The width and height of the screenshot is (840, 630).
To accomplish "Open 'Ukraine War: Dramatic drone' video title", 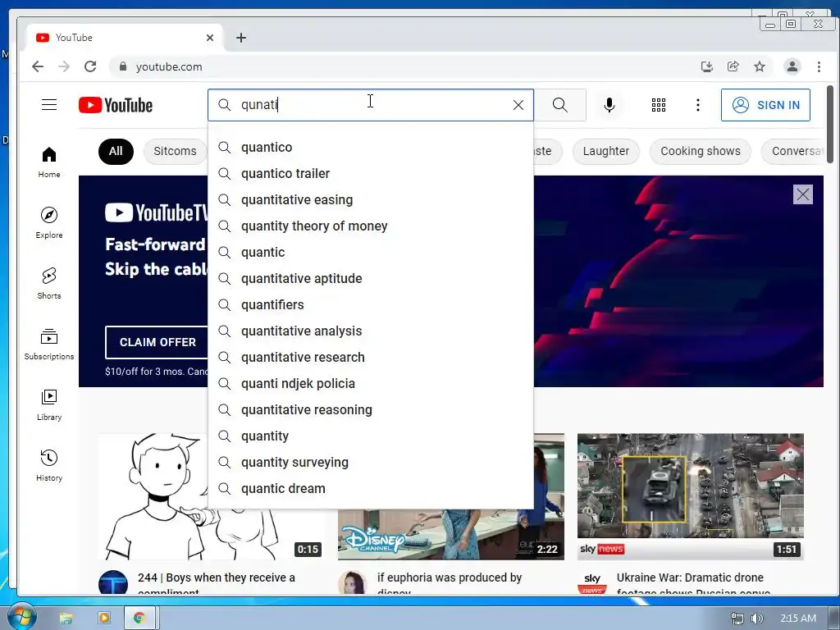I will click(693, 583).
